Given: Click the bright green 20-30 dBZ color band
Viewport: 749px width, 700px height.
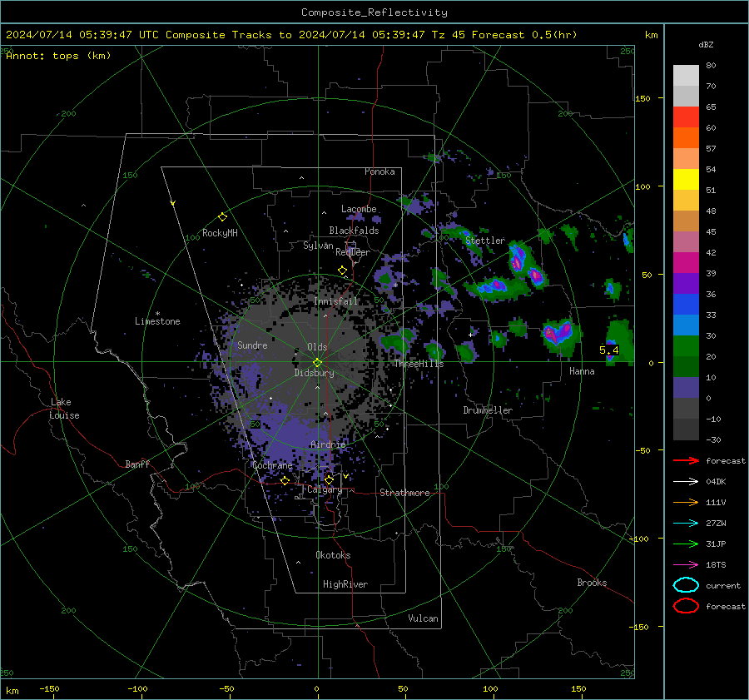Looking at the screenshot, I should coord(686,346).
